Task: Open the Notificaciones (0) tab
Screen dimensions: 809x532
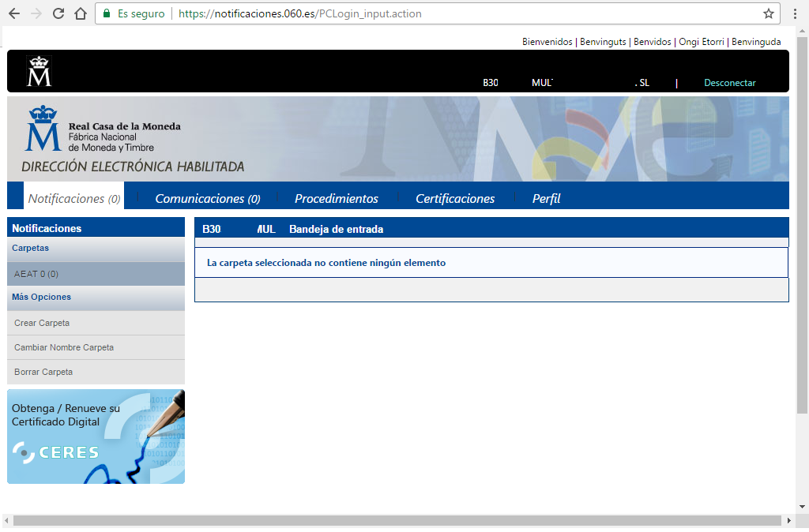Action: tap(74, 199)
